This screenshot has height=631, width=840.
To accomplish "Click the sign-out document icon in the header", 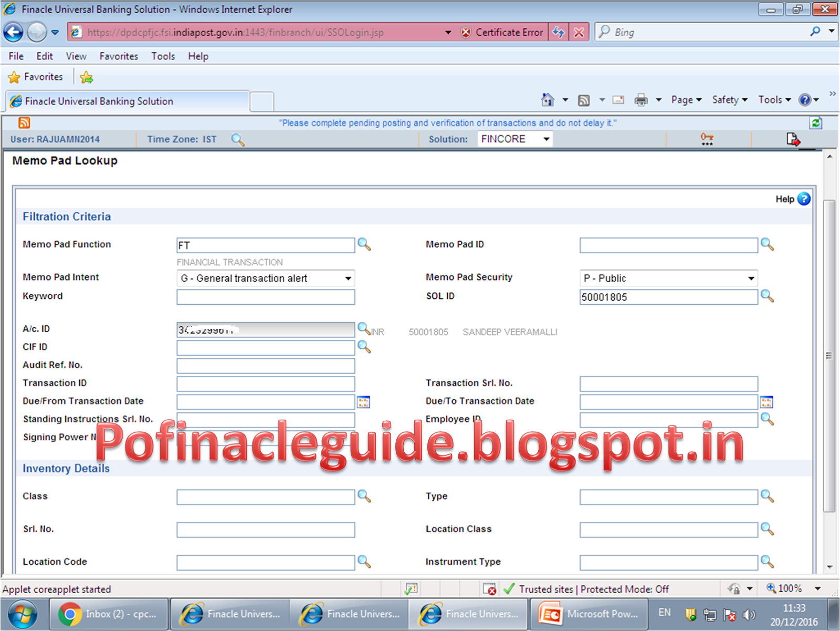I will tap(793, 139).
